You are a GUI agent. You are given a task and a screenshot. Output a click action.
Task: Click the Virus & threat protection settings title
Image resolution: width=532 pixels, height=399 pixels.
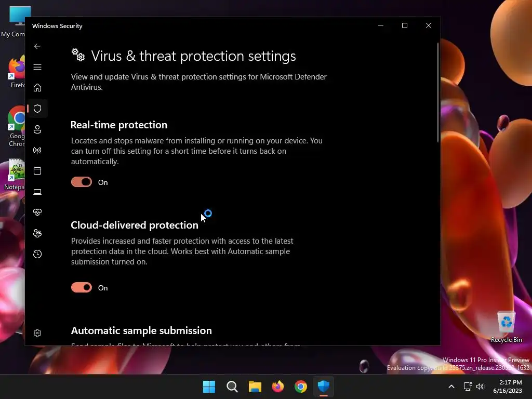[x=193, y=56]
